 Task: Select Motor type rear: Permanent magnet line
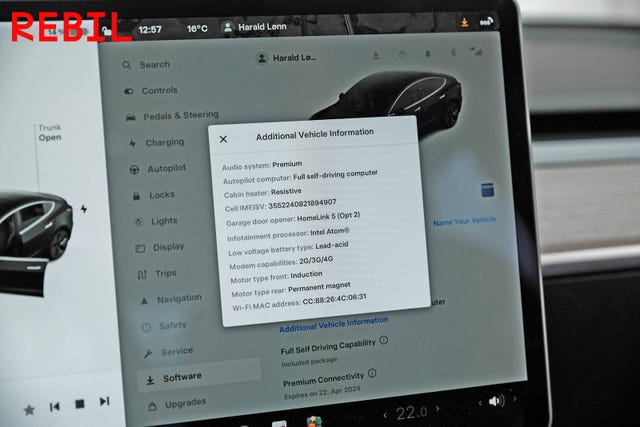291,289
